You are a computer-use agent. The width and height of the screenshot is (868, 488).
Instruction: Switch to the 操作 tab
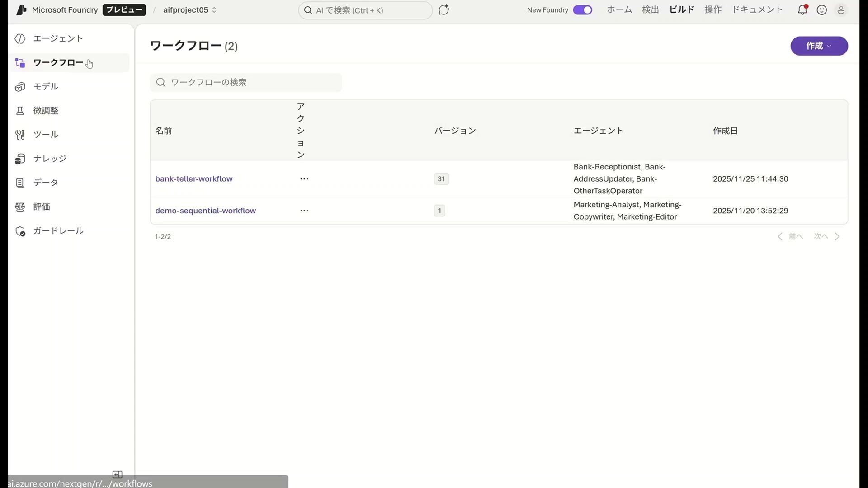[x=712, y=10]
